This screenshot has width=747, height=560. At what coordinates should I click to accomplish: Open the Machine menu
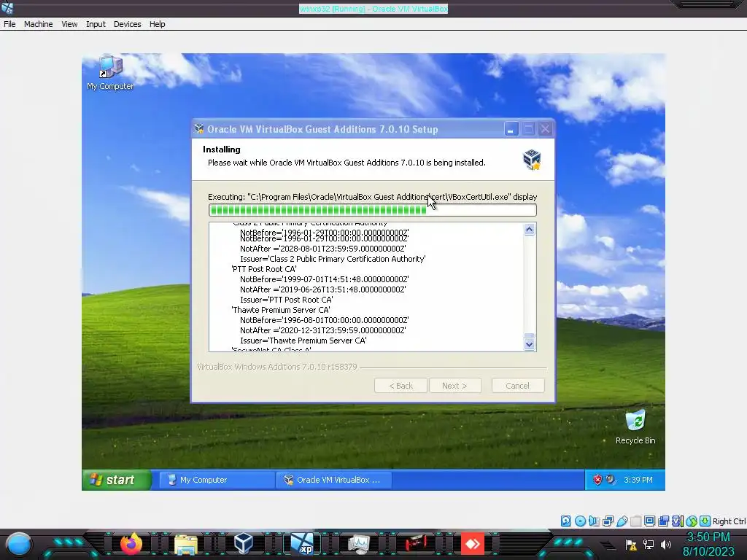pyautogui.click(x=38, y=24)
